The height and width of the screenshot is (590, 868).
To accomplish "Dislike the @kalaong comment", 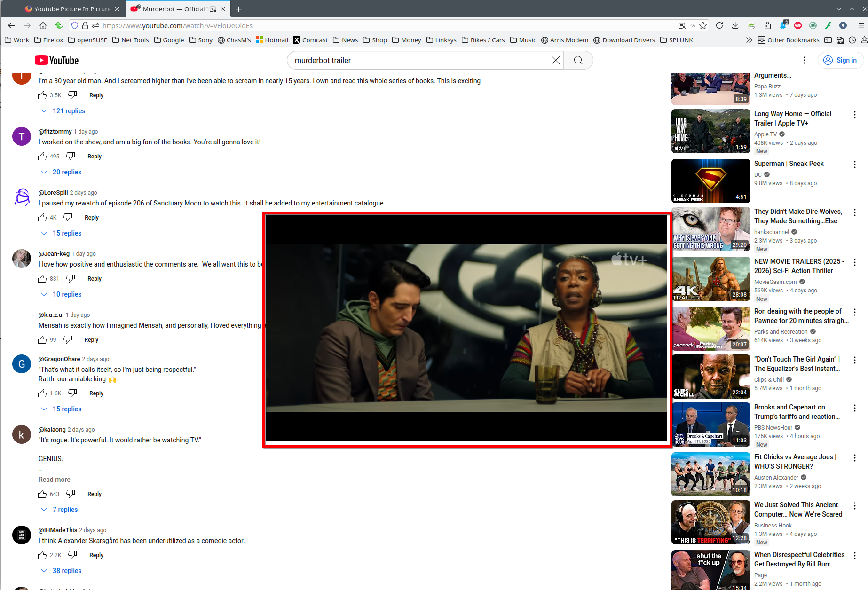I will tap(71, 494).
